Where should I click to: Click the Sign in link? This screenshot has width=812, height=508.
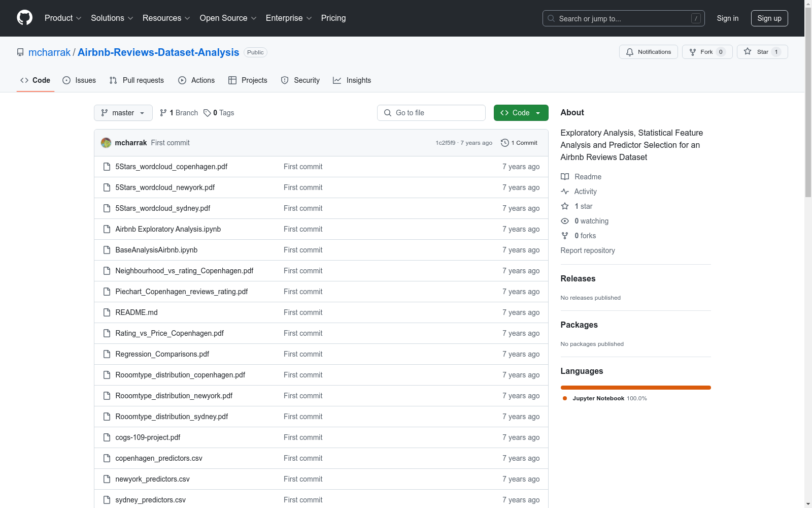point(728,18)
